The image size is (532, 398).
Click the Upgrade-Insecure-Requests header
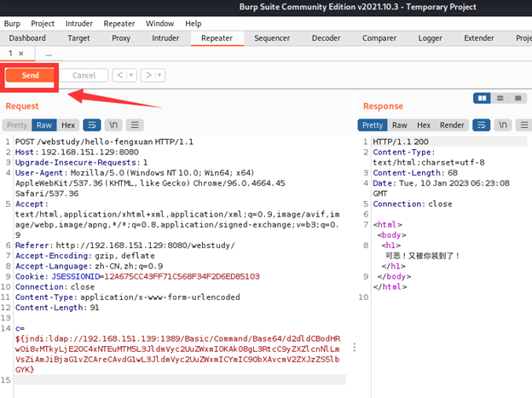coord(82,163)
